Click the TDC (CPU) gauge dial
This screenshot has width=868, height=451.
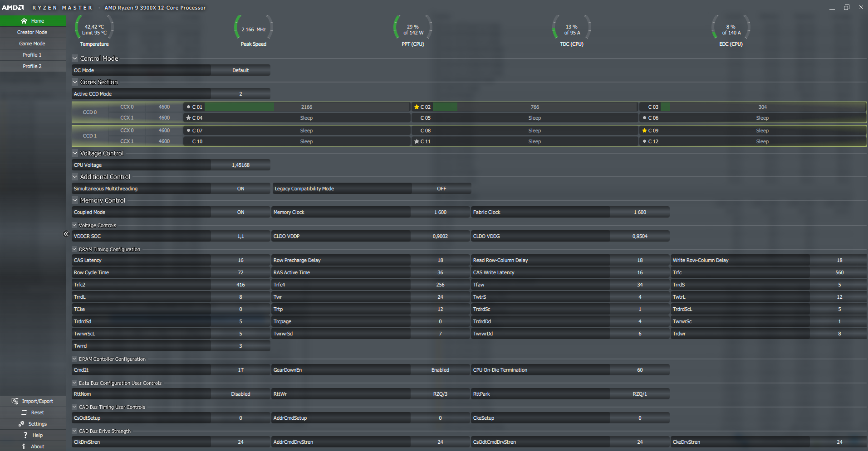click(572, 28)
